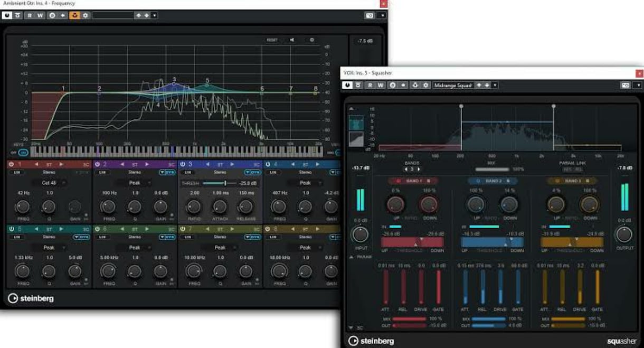The image size is (644, 348).
Task: Open settings gear in Squasher toolbar
Action: [x=425, y=85]
